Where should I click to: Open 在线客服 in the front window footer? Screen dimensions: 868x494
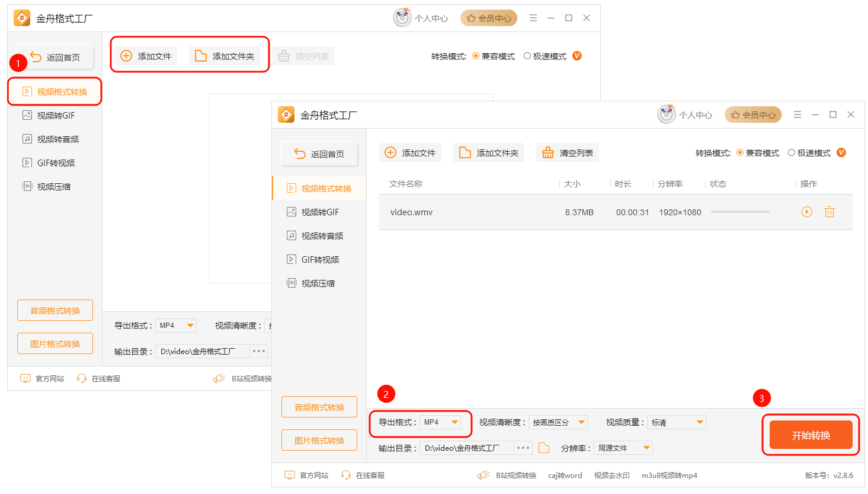[363, 475]
